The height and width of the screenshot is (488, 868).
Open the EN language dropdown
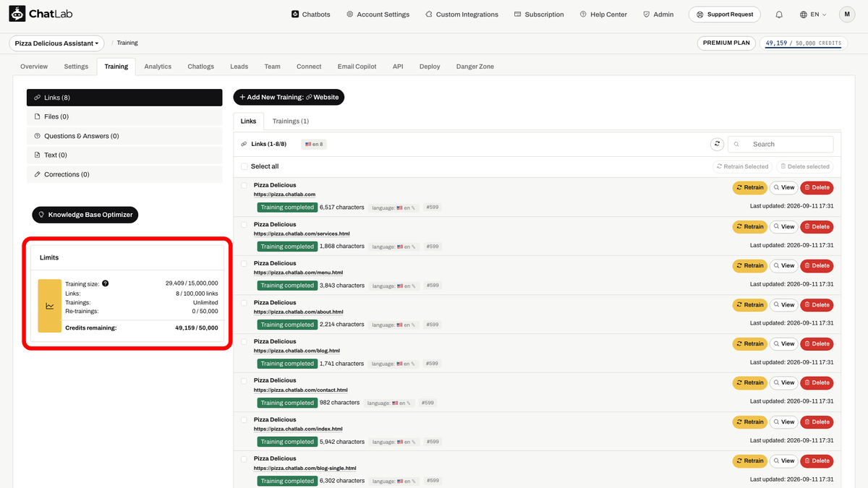pos(813,14)
